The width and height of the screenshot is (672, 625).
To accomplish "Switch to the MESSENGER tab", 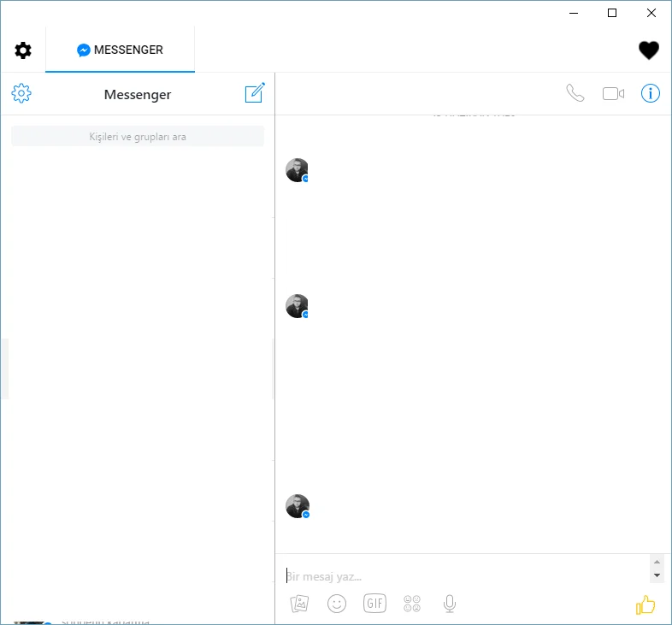I will [120, 50].
